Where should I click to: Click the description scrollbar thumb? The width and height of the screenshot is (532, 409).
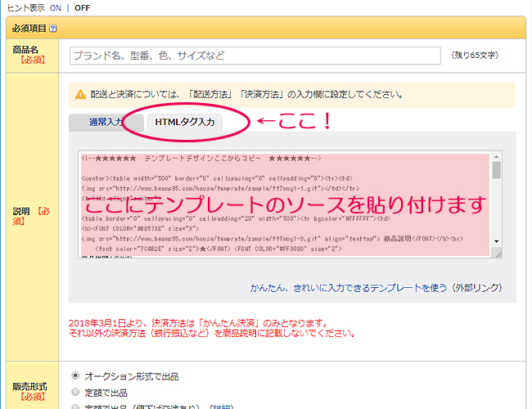(x=496, y=170)
